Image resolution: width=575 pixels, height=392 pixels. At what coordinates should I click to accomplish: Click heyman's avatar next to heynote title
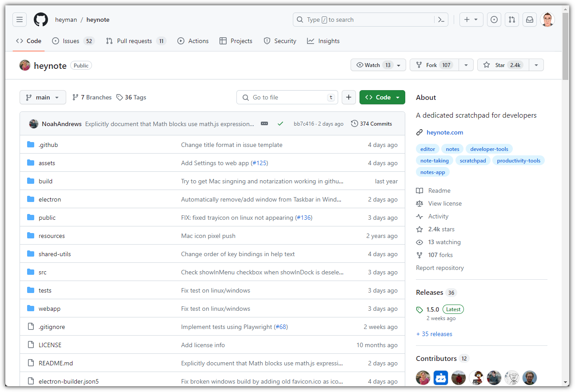25,65
